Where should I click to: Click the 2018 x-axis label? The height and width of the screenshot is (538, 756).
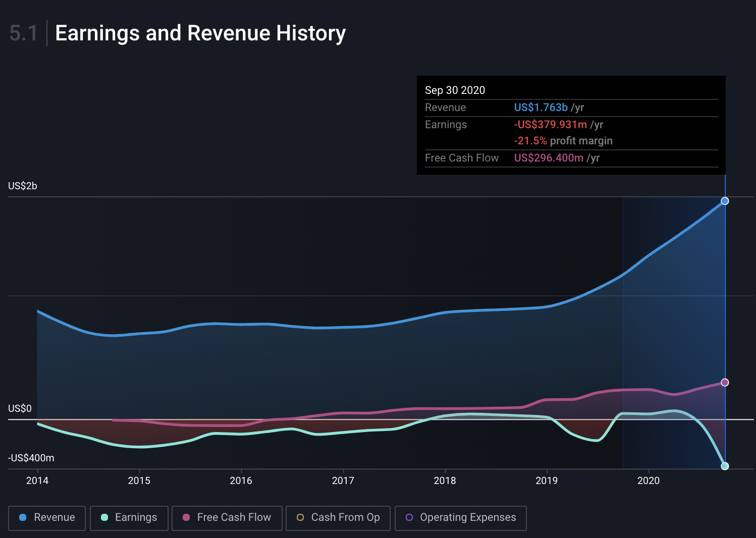pyautogui.click(x=445, y=480)
